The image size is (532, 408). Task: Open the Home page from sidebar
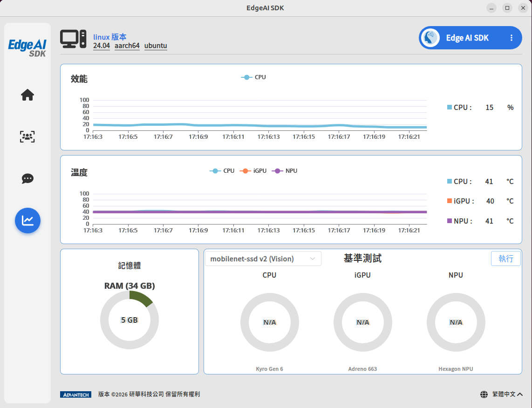click(27, 95)
